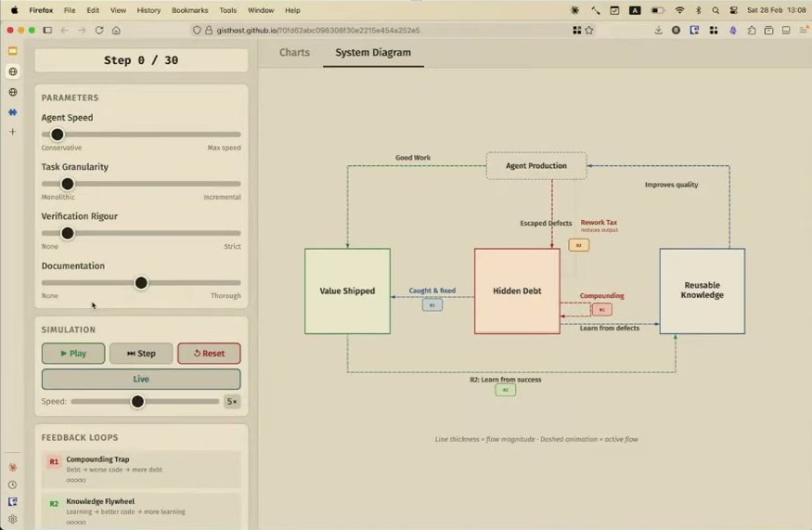Image resolution: width=812 pixels, height=530 pixels.
Task: Click the Rework Tax label
Action: (x=599, y=222)
